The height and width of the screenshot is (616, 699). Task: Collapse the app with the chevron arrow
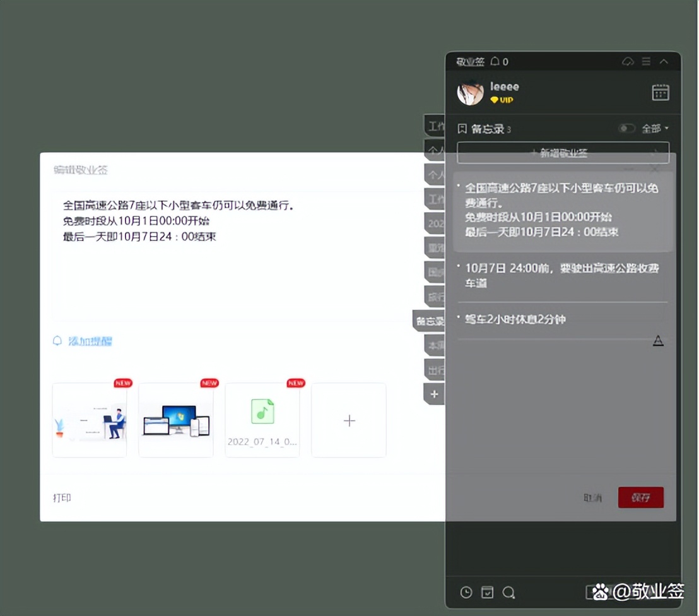[x=664, y=61]
